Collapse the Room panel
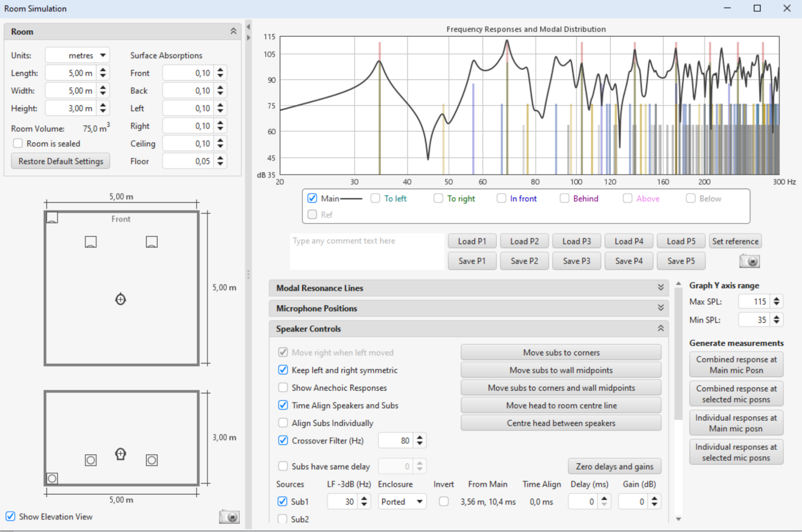The width and height of the screenshot is (802, 532). tap(233, 31)
